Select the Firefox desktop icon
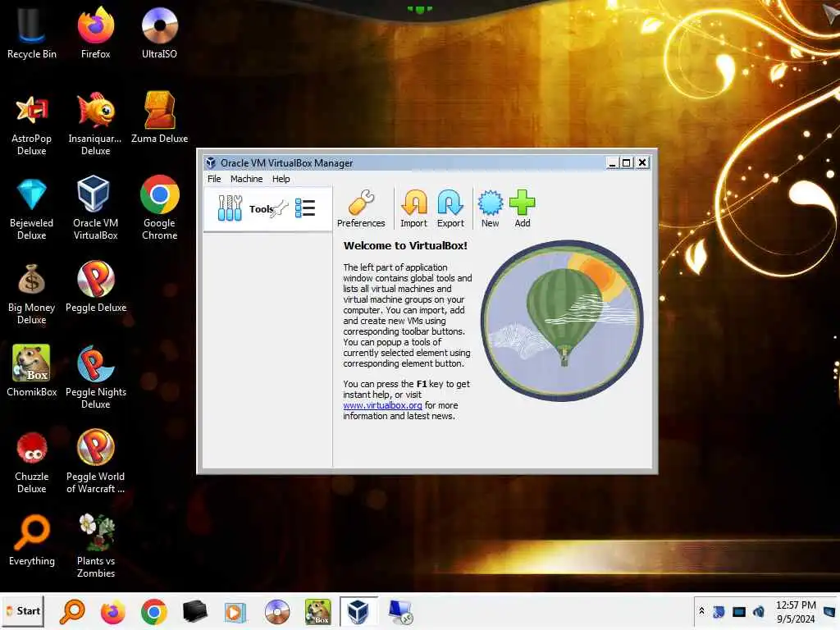The height and width of the screenshot is (630, 840). 95,33
